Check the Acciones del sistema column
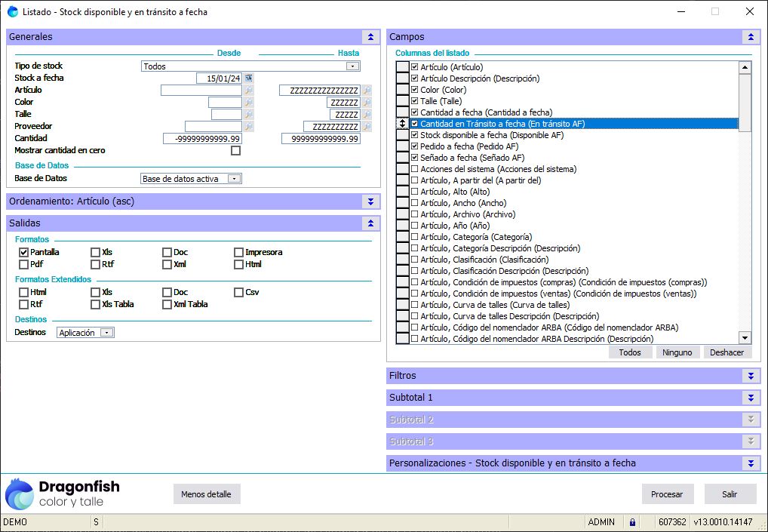Viewport: 768px width, 532px height. coord(415,169)
